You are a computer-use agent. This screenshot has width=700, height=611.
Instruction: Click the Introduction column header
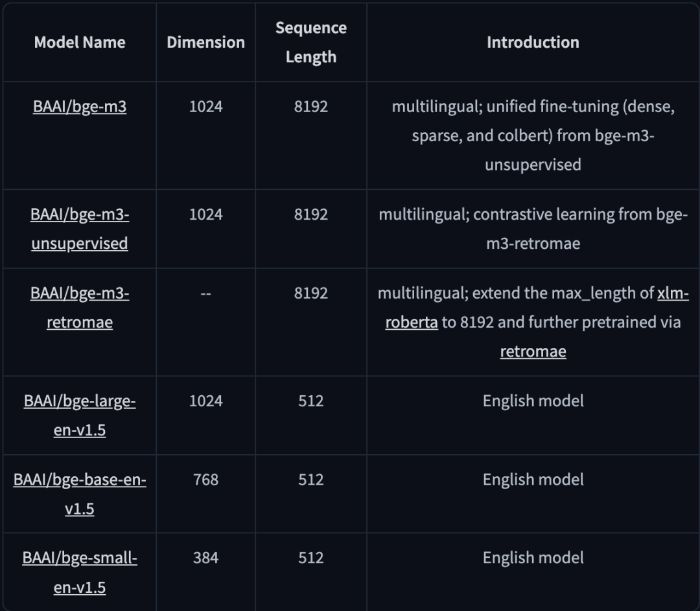tap(533, 42)
